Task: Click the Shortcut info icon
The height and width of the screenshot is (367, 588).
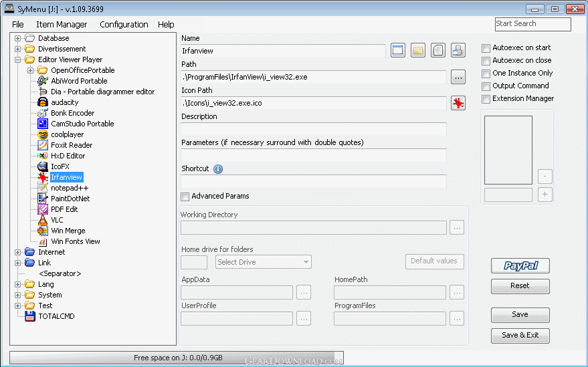Action: [218, 169]
